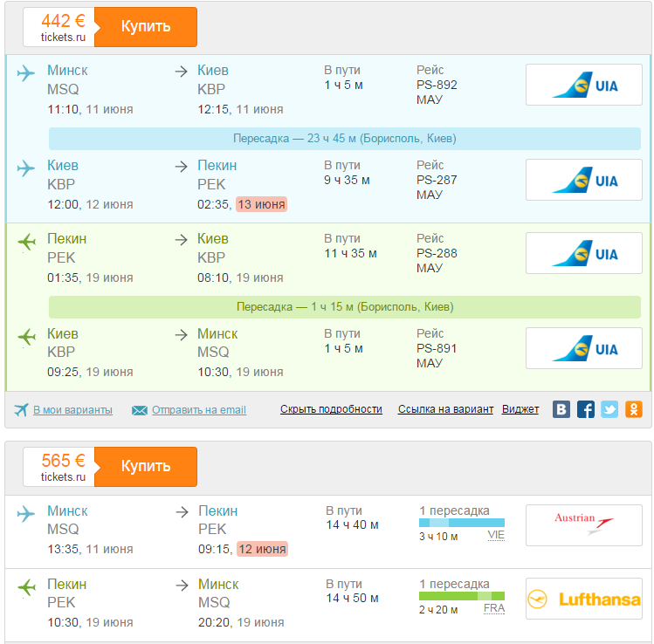Viewport: 654px width, 644px height.
Task: Click the FRA layover bar segment
Action: click(484, 595)
